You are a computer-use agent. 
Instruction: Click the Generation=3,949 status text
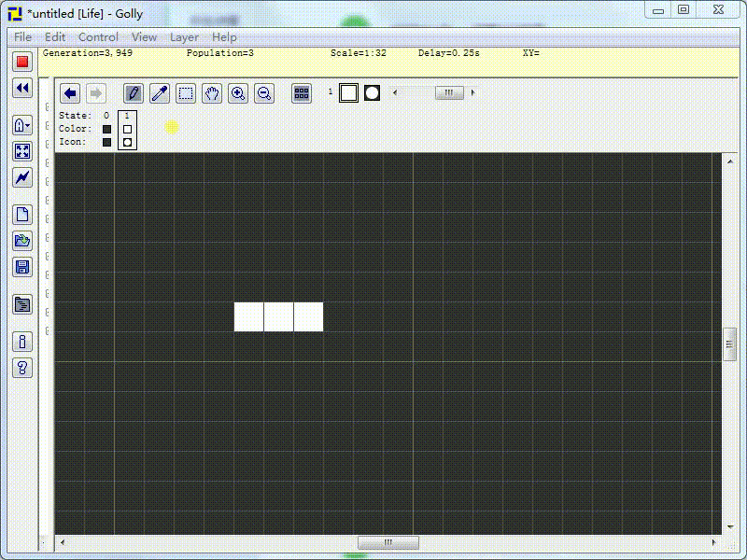[x=88, y=53]
